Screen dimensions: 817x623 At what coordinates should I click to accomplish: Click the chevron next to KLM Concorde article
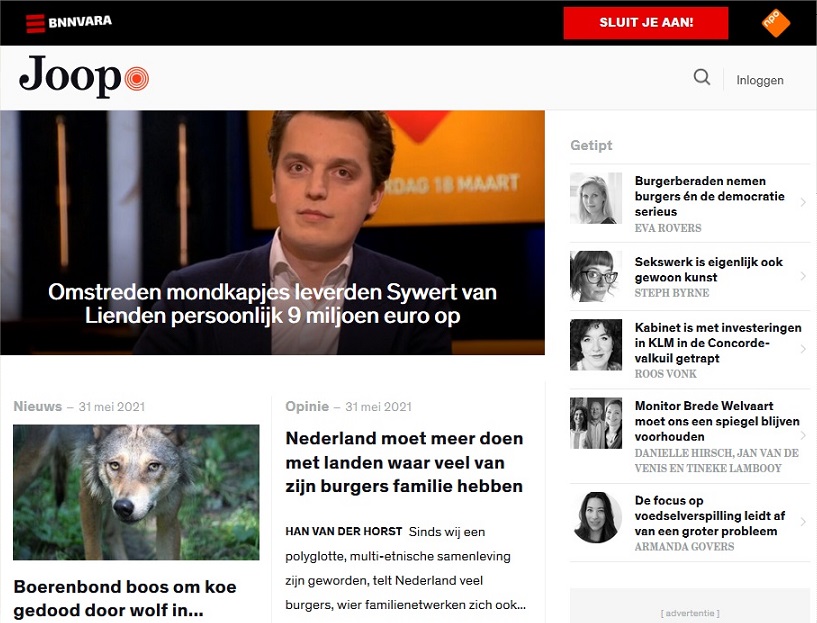[803, 349]
